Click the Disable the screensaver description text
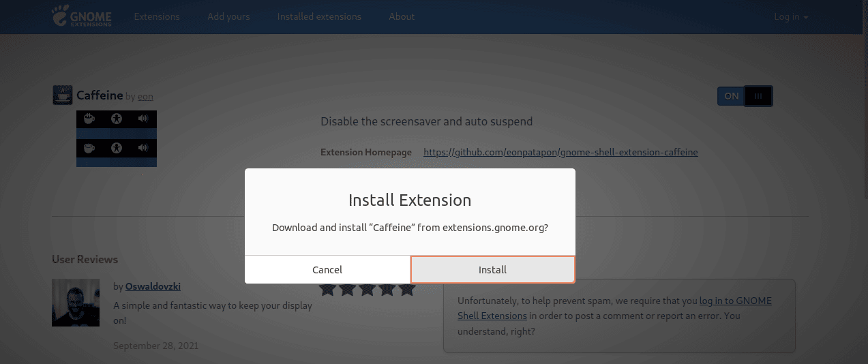Viewport: 868px width, 364px height. point(426,121)
